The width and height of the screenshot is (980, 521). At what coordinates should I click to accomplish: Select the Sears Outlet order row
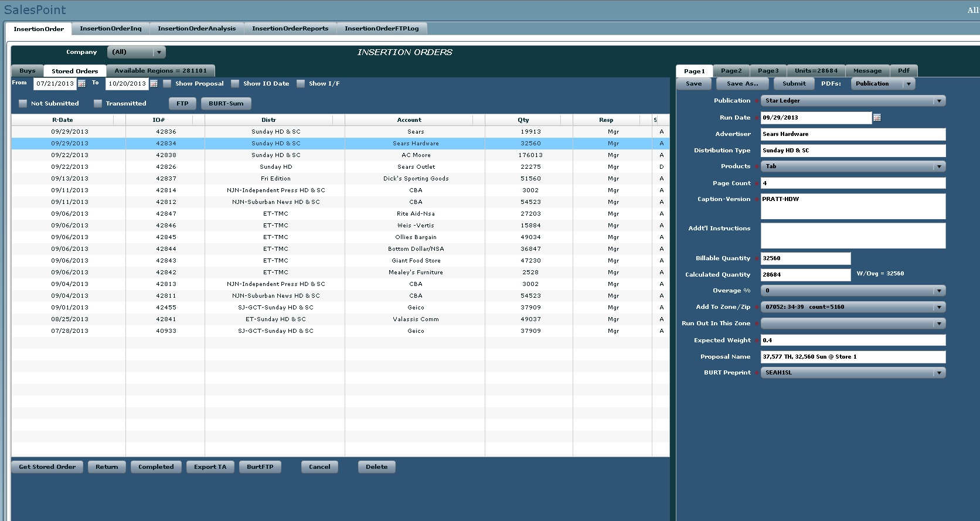(340, 167)
